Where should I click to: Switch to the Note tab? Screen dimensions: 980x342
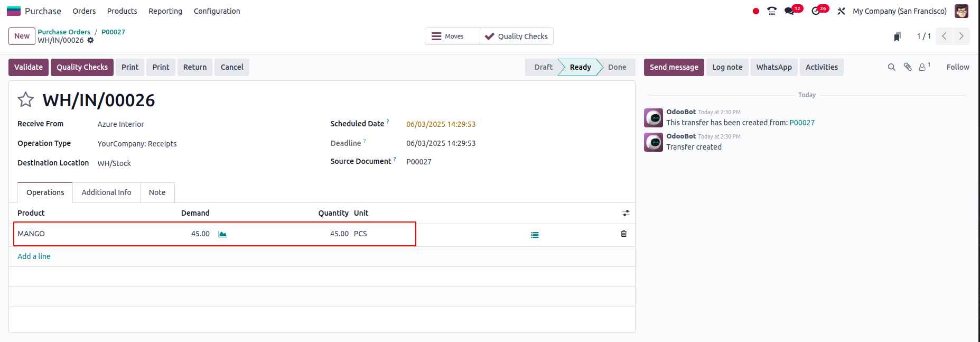pyautogui.click(x=157, y=192)
